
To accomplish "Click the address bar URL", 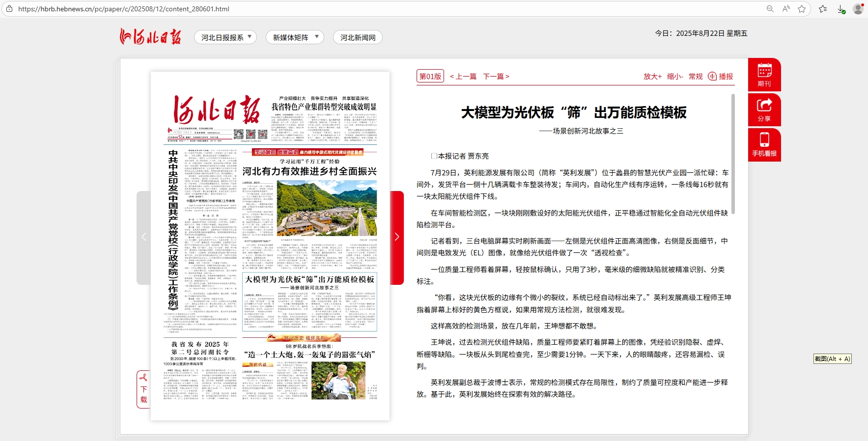I will [124, 9].
